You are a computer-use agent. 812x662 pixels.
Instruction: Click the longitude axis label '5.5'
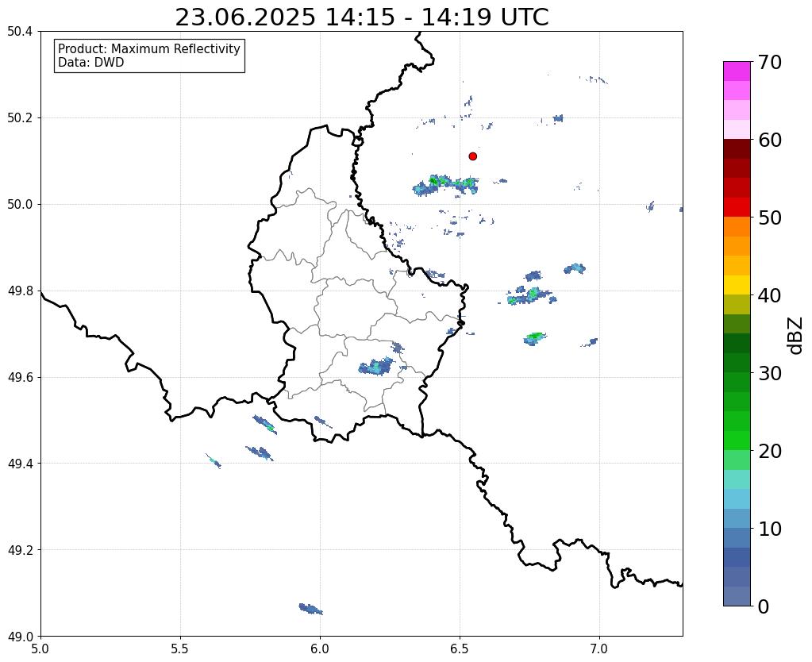(x=180, y=649)
